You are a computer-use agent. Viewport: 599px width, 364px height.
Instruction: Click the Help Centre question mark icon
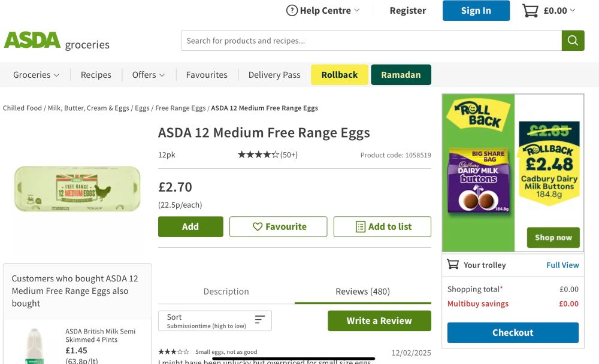[292, 10]
